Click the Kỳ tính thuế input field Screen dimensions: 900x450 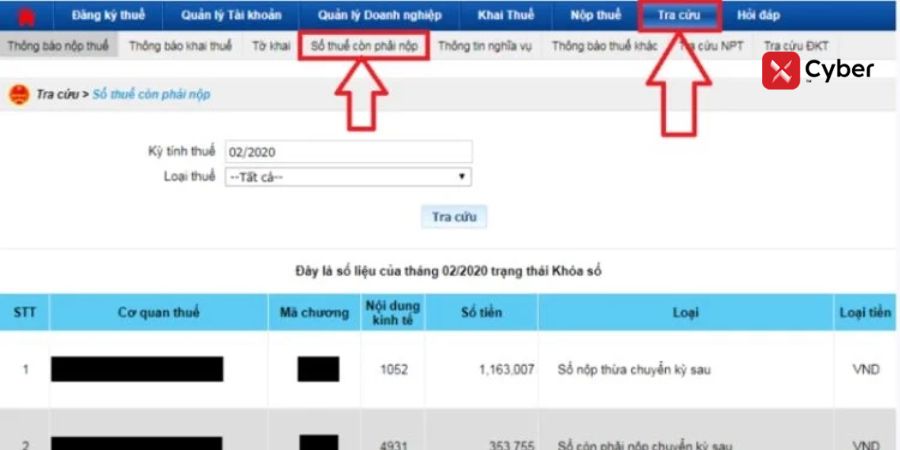(x=348, y=152)
